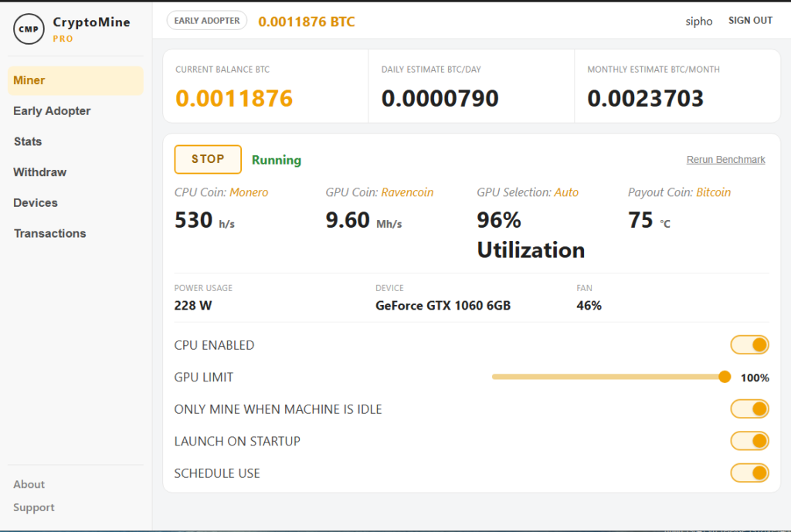This screenshot has height=532, width=791.
Task: Switch off the Schedule Use toggle
Action: 749,473
